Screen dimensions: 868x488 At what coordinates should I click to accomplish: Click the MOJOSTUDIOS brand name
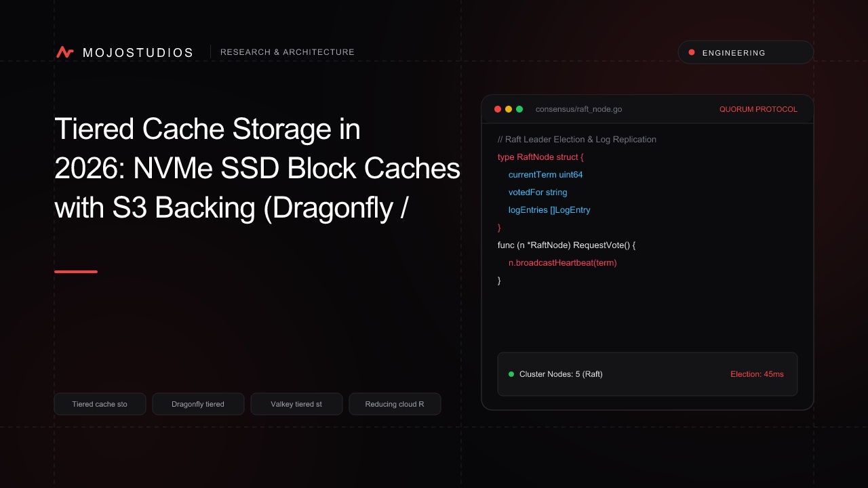coord(138,52)
